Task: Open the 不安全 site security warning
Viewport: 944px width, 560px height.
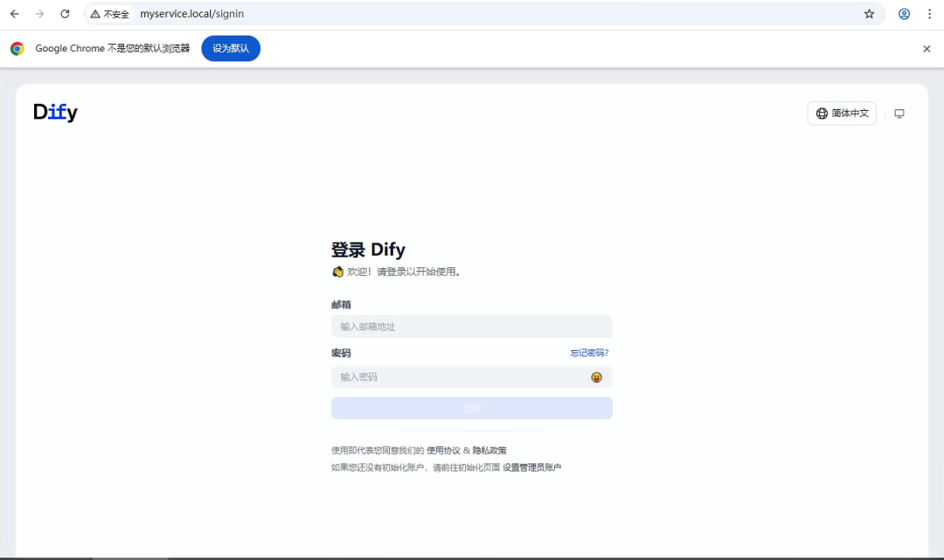Action: click(x=110, y=14)
